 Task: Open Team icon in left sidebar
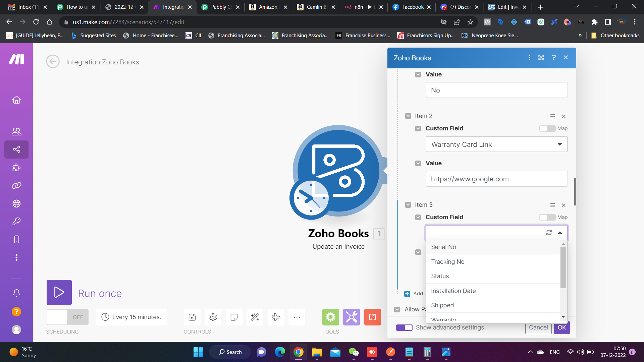pos(16,131)
